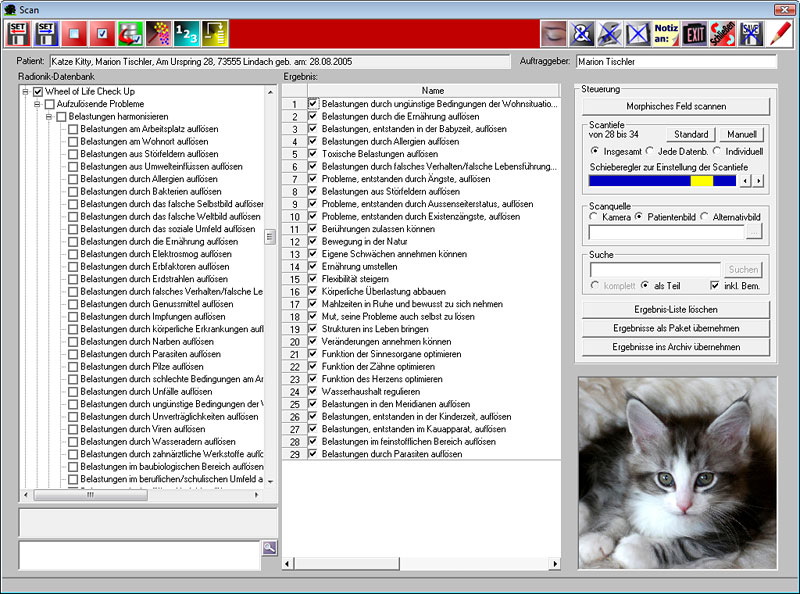Click the green database transfer icon
Viewport: 800px width, 594px height.
130,34
